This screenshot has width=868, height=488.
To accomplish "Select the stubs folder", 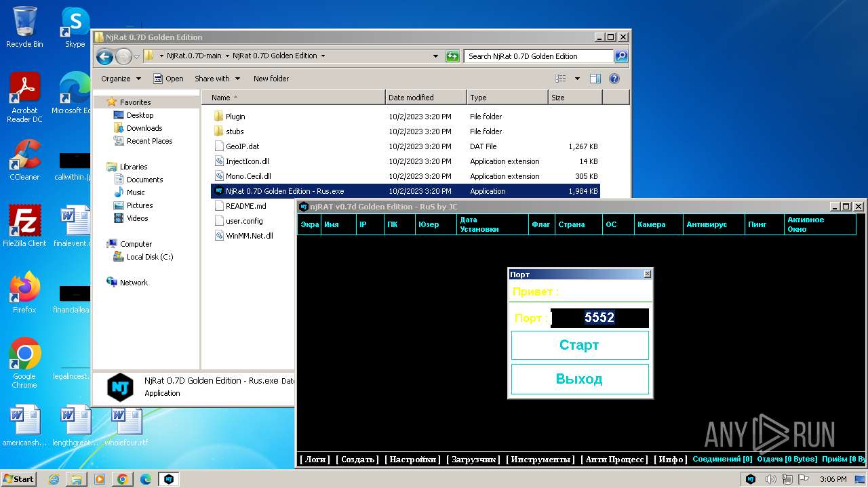I will pos(235,131).
